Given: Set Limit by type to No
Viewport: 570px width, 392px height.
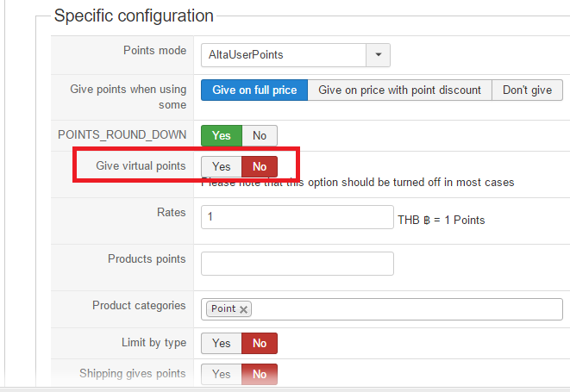Looking at the screenshot, I should 260,343.
